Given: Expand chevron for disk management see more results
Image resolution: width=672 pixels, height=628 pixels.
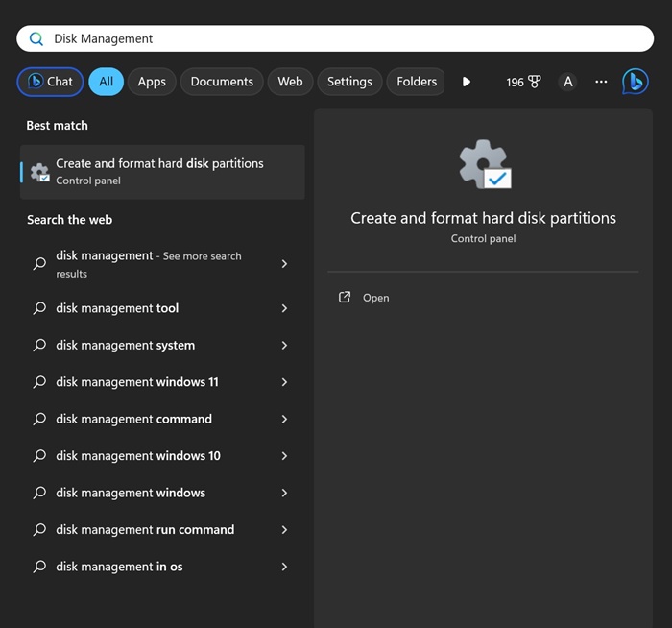Looking at the screenshot, I should 284,264.
